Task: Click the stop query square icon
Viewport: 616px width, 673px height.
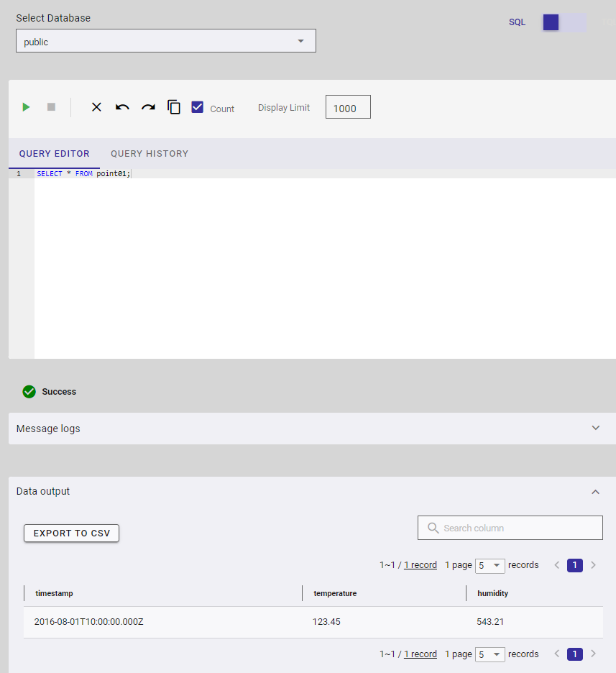Action: click(x=51, y=107)
